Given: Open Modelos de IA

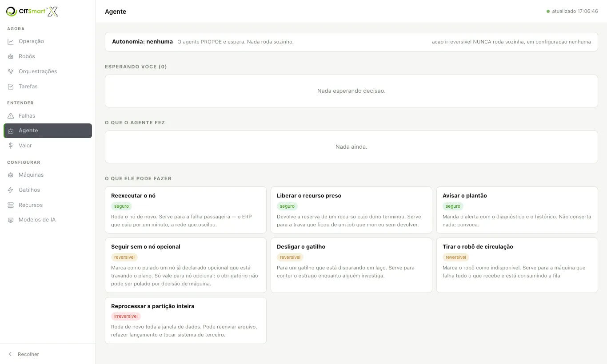Looking at the screenshot, I should [48, 220].
